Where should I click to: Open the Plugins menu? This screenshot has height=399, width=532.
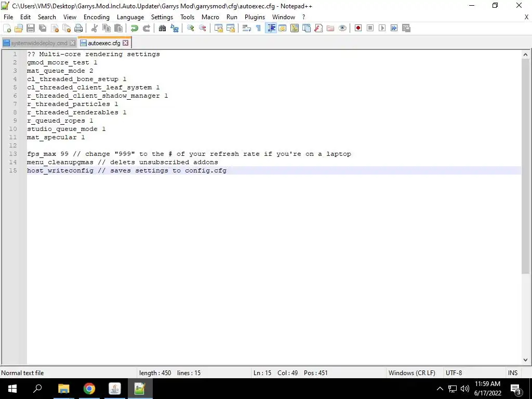pos(255,17)
